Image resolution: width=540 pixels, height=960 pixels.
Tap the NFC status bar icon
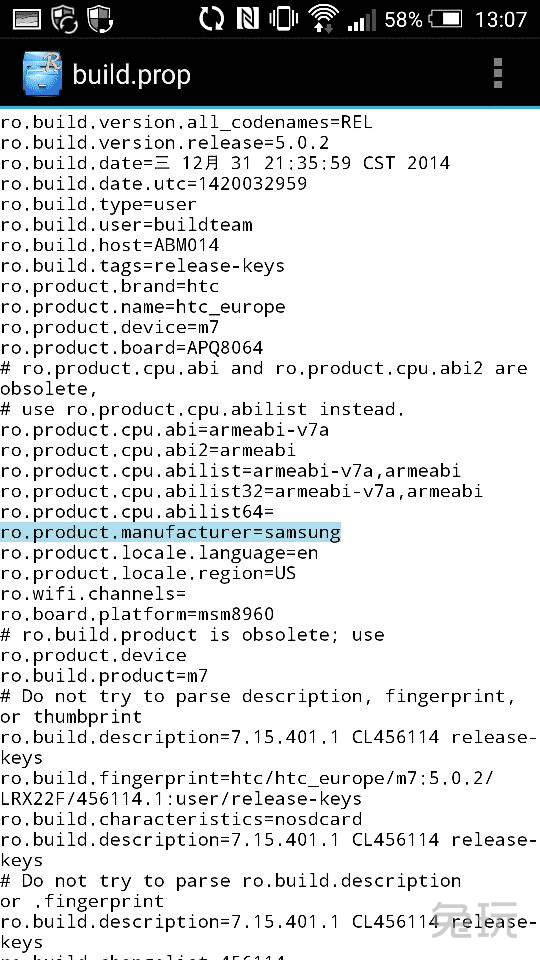[249, 19]
